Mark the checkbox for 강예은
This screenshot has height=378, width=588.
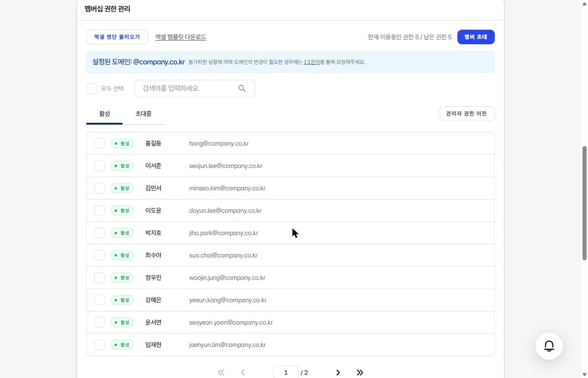coord(100,300)
